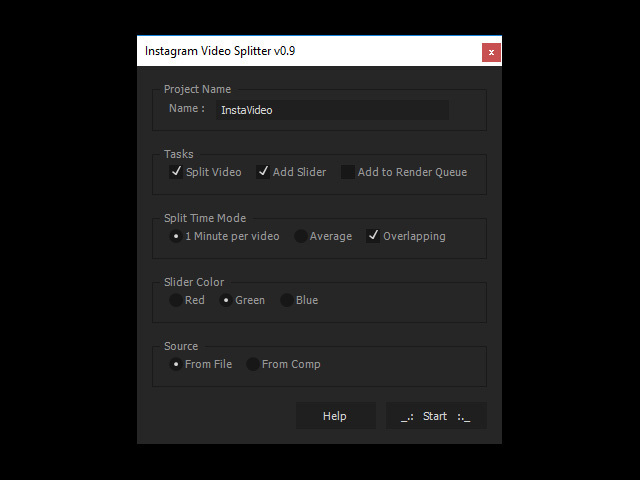Close the Instagram Video Splitter dialog
Viewport: 640px width, 480px height.
(491, 52)
